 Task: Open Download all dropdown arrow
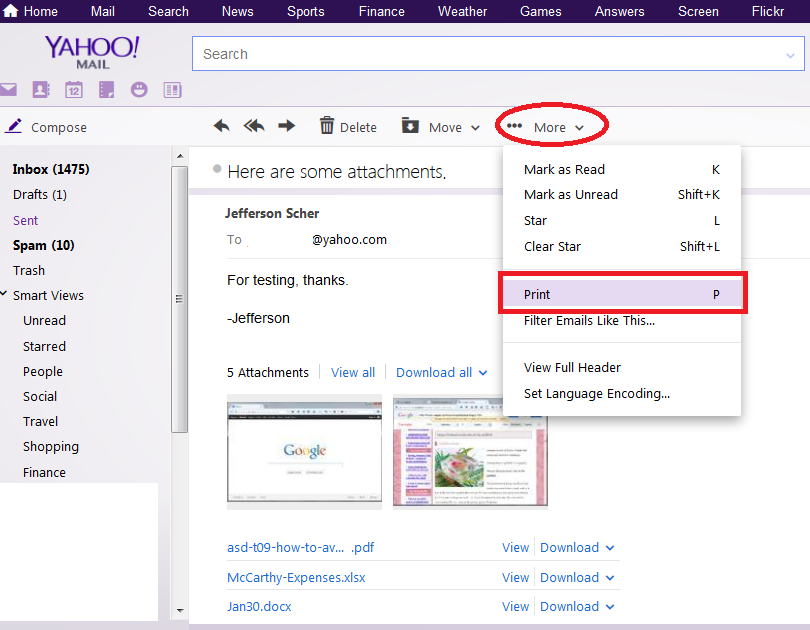(x=483, y=373)
